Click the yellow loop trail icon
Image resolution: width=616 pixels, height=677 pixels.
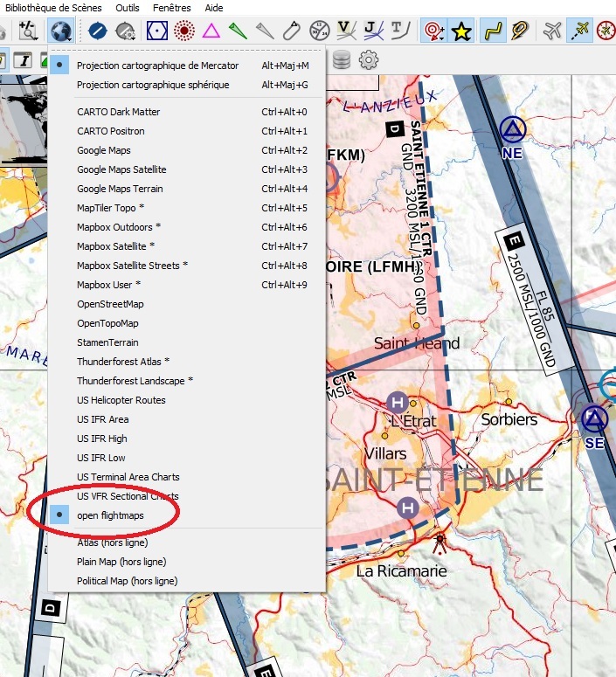(x=520, y=31)
